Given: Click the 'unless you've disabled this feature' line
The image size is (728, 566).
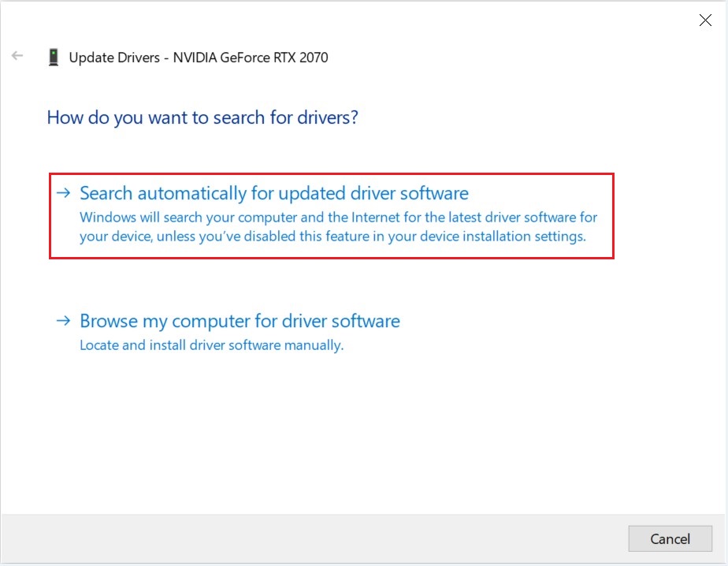Looking at the screenshot, I should 332,236.
